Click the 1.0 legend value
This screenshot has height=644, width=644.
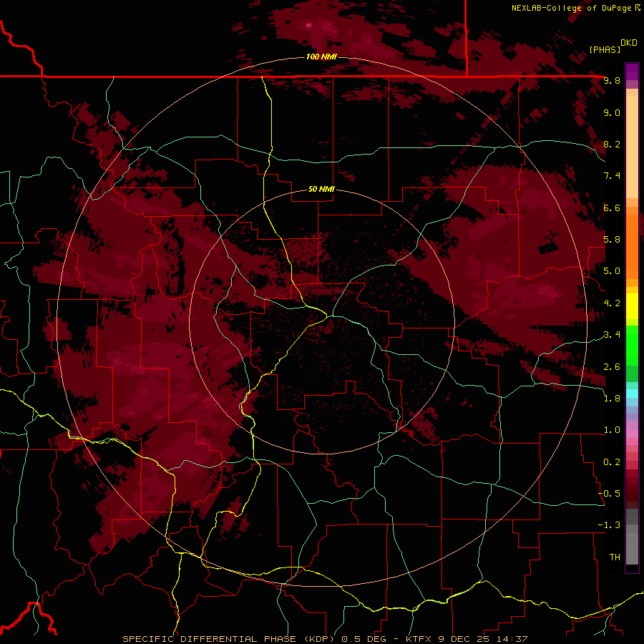click(612, 430)
